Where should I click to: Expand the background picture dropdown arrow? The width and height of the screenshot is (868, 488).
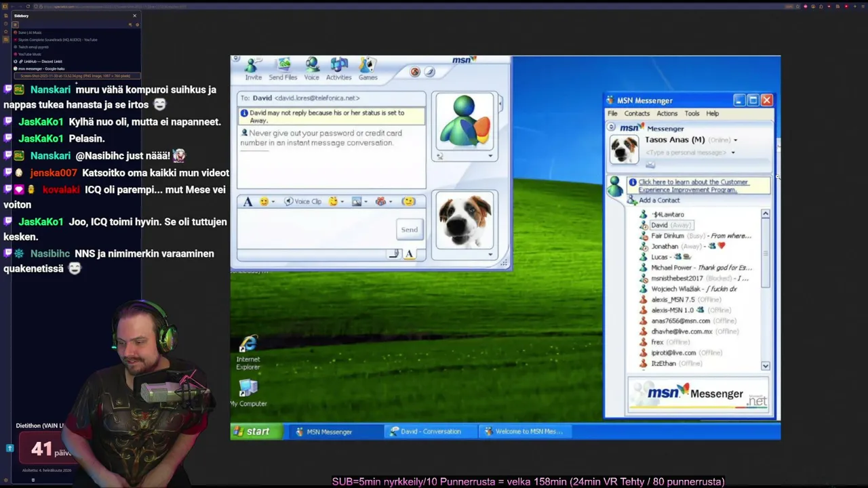coord(366,202)
